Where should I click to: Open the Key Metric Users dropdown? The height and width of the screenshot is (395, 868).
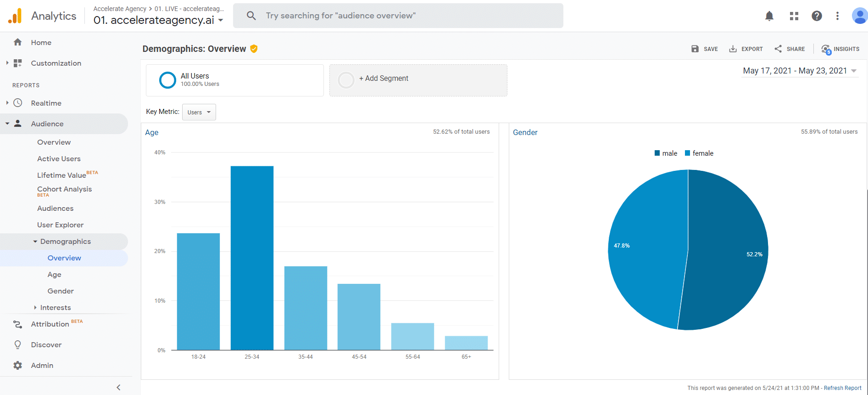pos(199,112)
